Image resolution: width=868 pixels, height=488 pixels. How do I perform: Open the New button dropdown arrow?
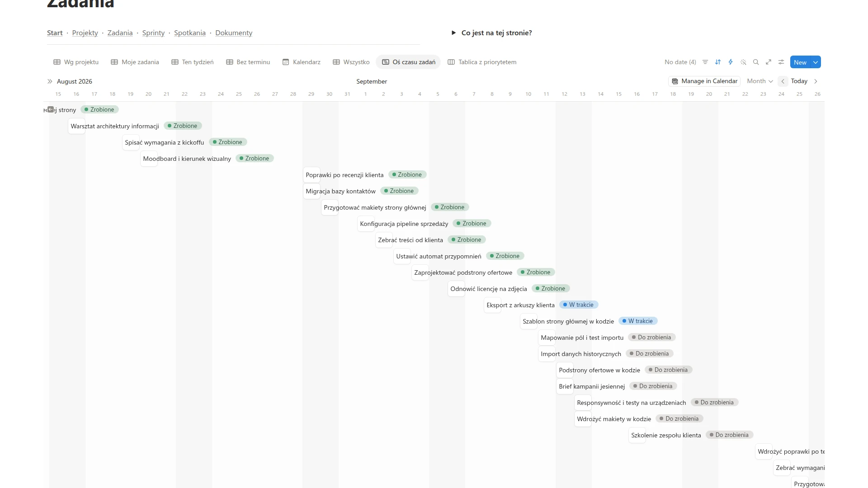816,62
